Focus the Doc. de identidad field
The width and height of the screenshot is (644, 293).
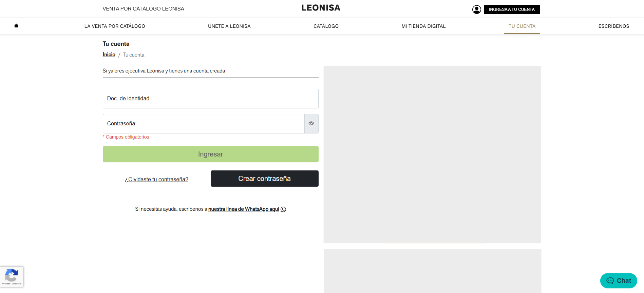coord(210,99)
